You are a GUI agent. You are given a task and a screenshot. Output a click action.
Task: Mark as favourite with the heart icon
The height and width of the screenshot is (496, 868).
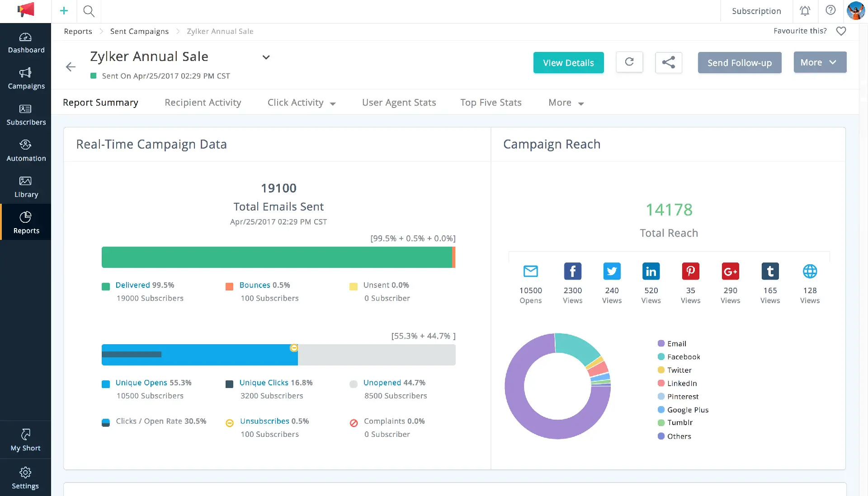[x=841, y=31]
